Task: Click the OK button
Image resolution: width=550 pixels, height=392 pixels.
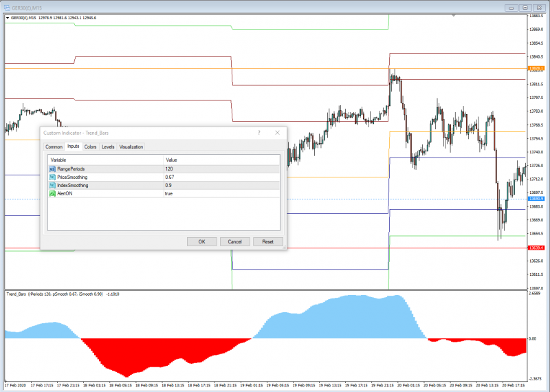Action: coord(201,242)
